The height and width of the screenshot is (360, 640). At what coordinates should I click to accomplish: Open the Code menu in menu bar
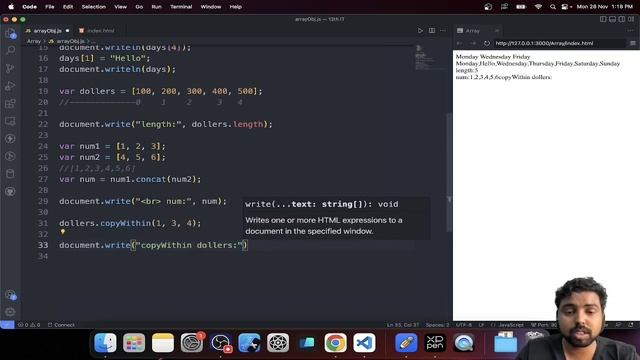tap(29, 7)
